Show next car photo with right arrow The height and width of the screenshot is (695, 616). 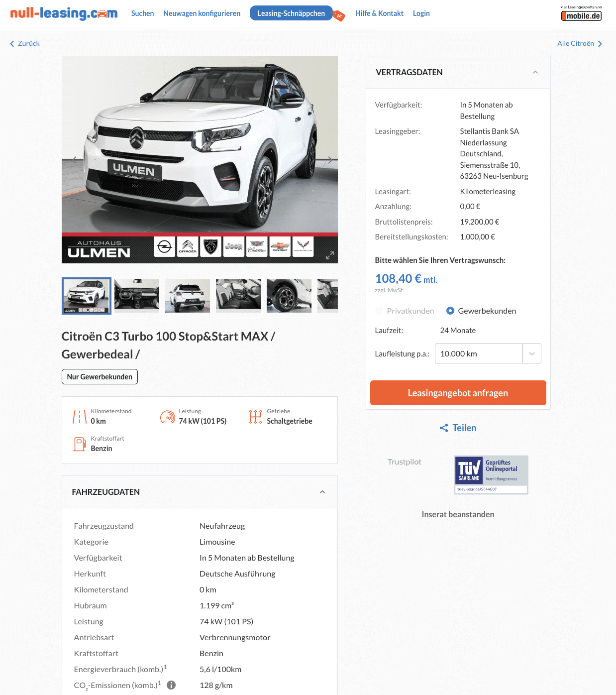(x=329, y=160)
